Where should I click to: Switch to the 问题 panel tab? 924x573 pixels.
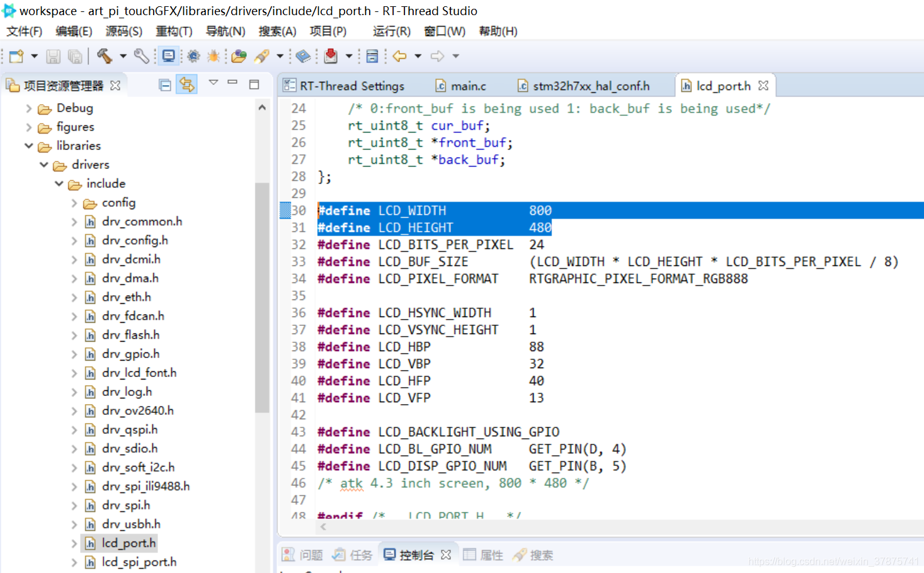(x=302, y=555)
